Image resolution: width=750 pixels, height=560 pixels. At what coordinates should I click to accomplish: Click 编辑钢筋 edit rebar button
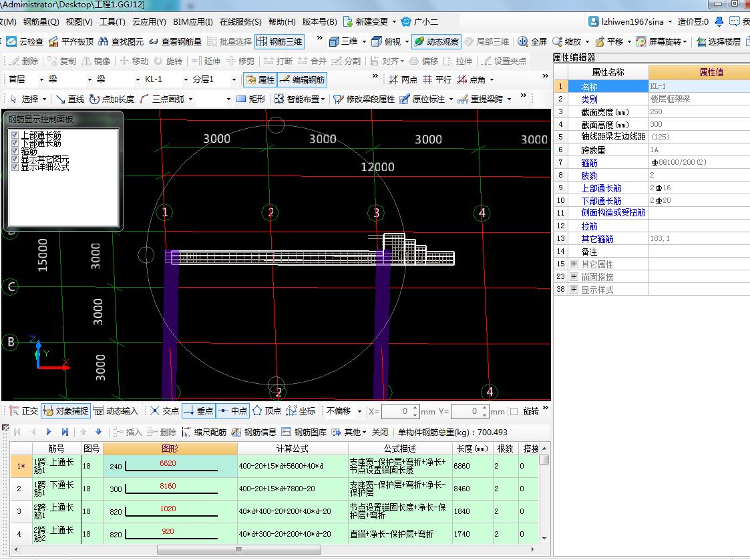click(x=303, y=79)
